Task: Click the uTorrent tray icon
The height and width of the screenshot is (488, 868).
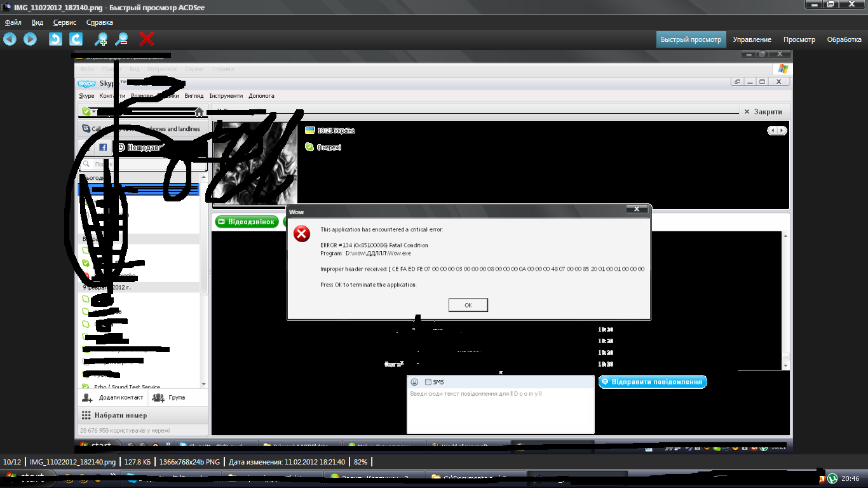Action: pyautogui.click(x=832, y=478)
